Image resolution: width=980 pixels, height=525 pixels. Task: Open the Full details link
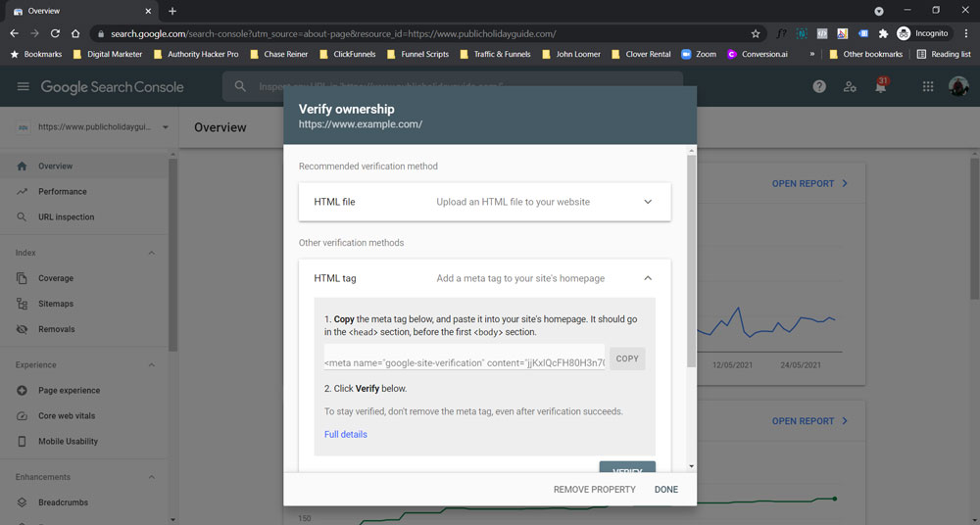[x=346, y=434]
